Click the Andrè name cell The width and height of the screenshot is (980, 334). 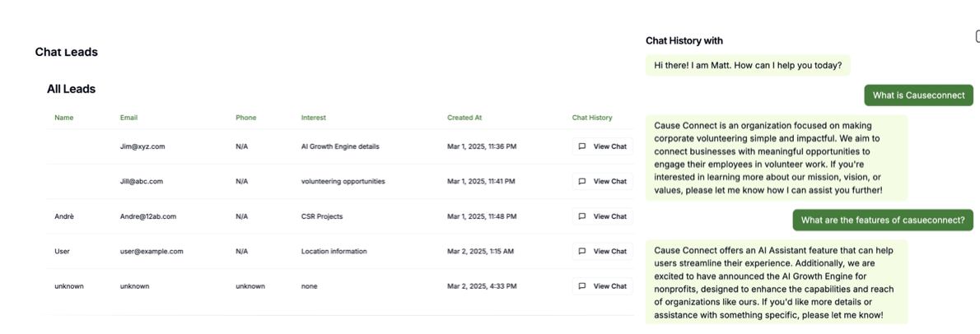63,216
